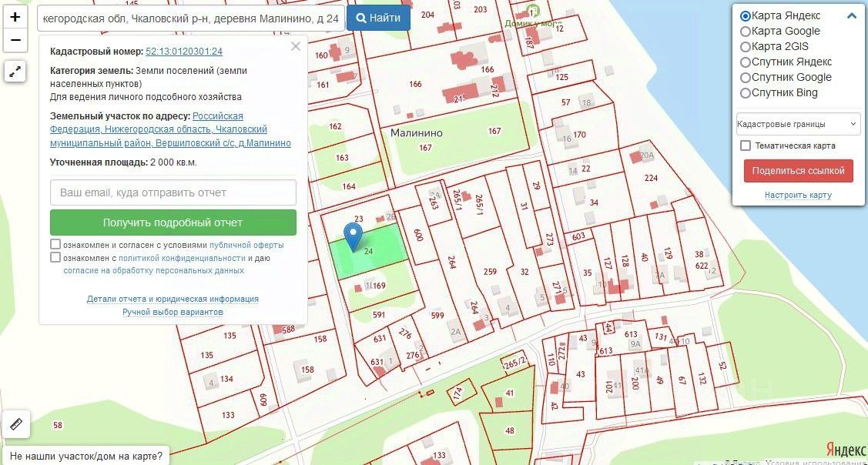
Task: Activate the ruler measurement tool
Action: [15, 424]
